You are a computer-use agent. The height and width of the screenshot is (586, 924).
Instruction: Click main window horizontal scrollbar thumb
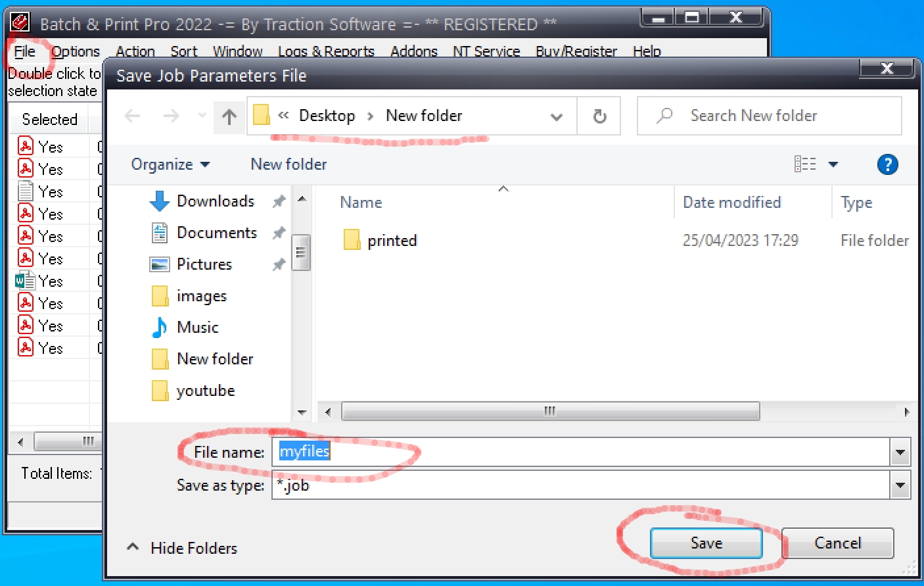pyautogui.click(x=68, y=441)
